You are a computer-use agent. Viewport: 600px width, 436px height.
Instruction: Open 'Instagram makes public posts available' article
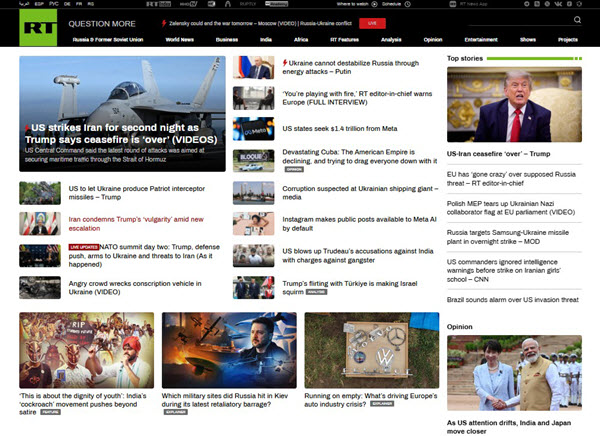click(359, 224)
